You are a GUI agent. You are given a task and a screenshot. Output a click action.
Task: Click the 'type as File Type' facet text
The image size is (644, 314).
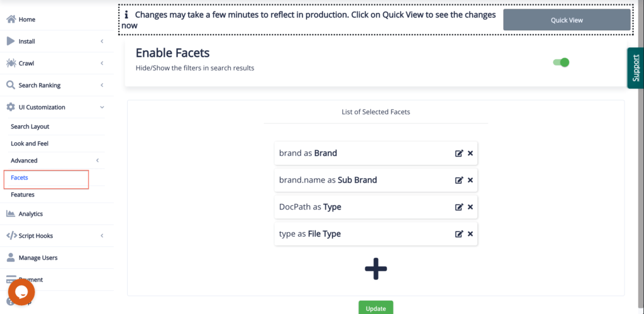(x=309, y=234)
